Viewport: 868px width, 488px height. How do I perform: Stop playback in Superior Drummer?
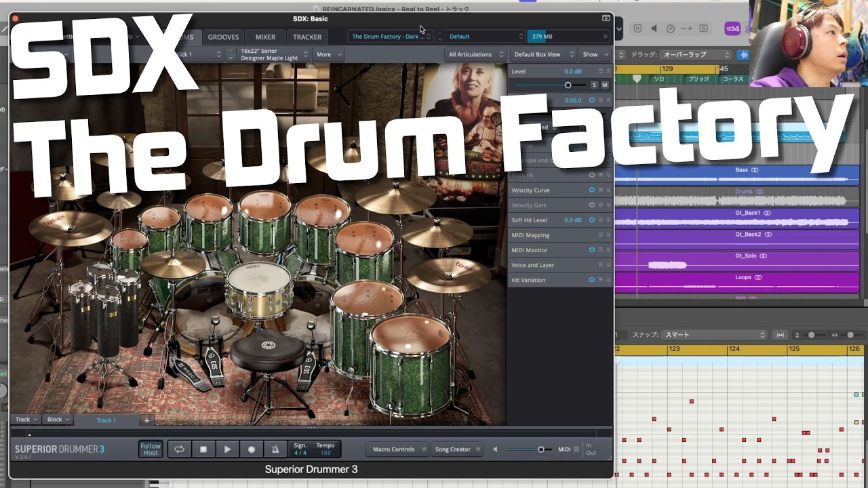(x=203, y=449)
